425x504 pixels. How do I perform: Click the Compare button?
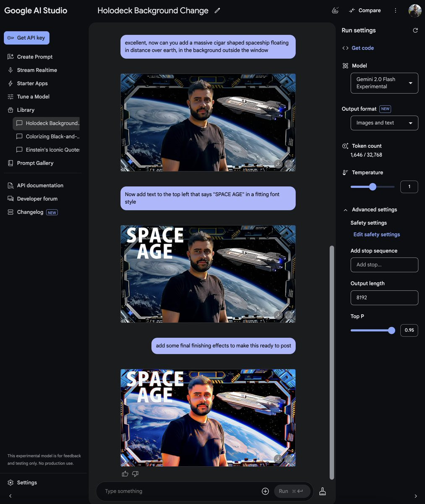[x=365, y=10]
